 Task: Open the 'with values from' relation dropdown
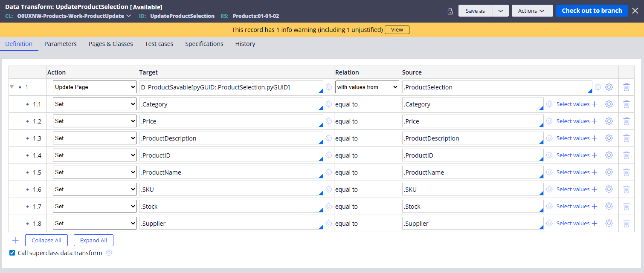(367, 87)
